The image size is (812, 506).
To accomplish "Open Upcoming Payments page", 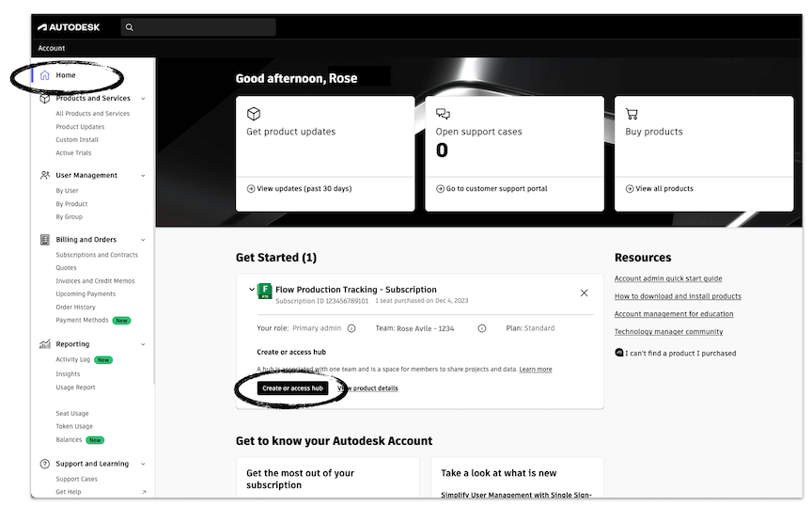I will 86,294.
